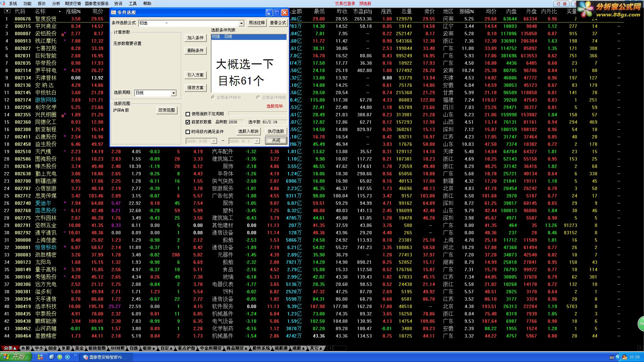Open the 条件选股公式 dropdown
The height and width of the screenshot is (362, 644).
[x=241, y=23]
